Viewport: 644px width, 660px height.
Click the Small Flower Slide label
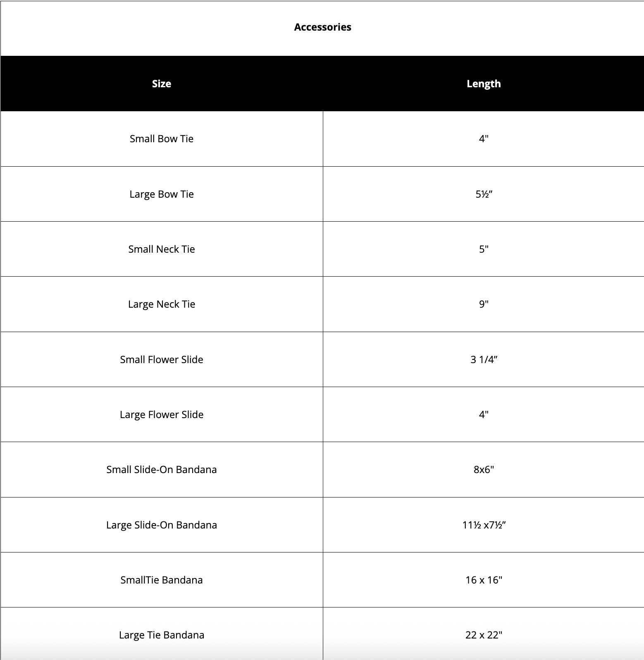tap(162, 359)
